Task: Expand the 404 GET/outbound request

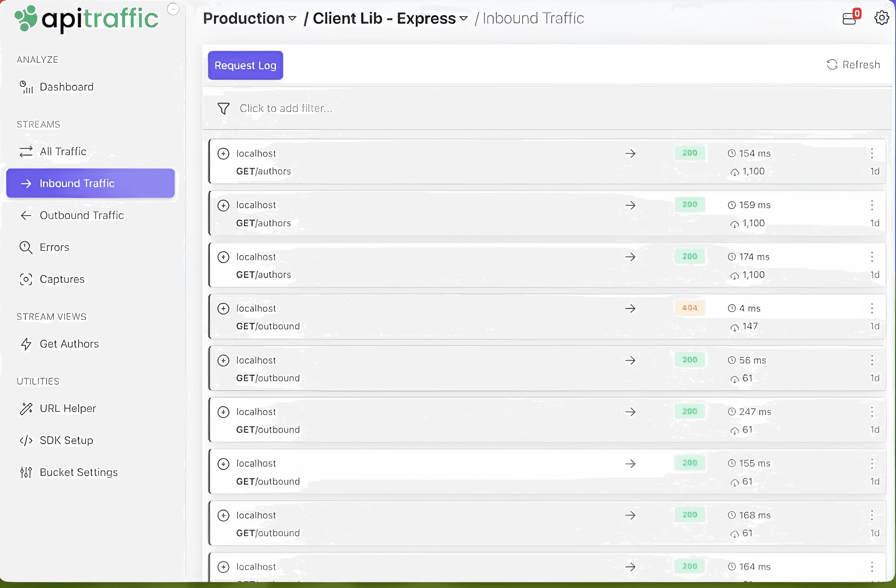Action: (x=223, y=309)
